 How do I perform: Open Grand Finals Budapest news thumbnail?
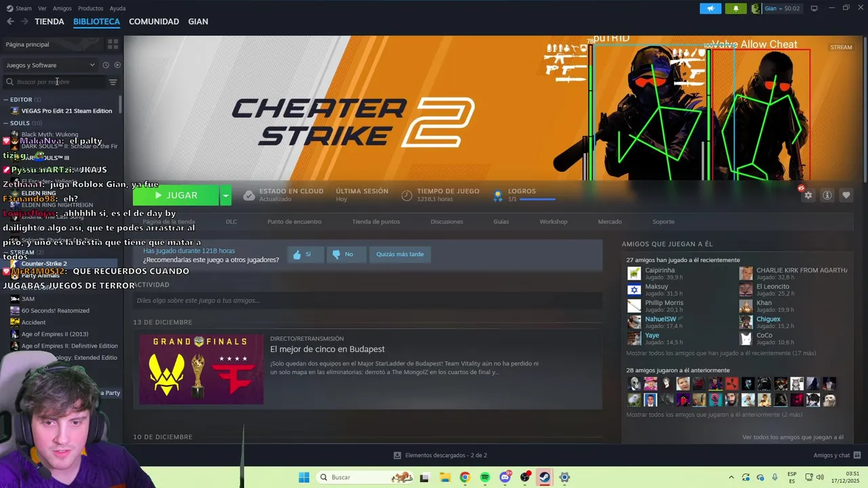pos(201,369)
